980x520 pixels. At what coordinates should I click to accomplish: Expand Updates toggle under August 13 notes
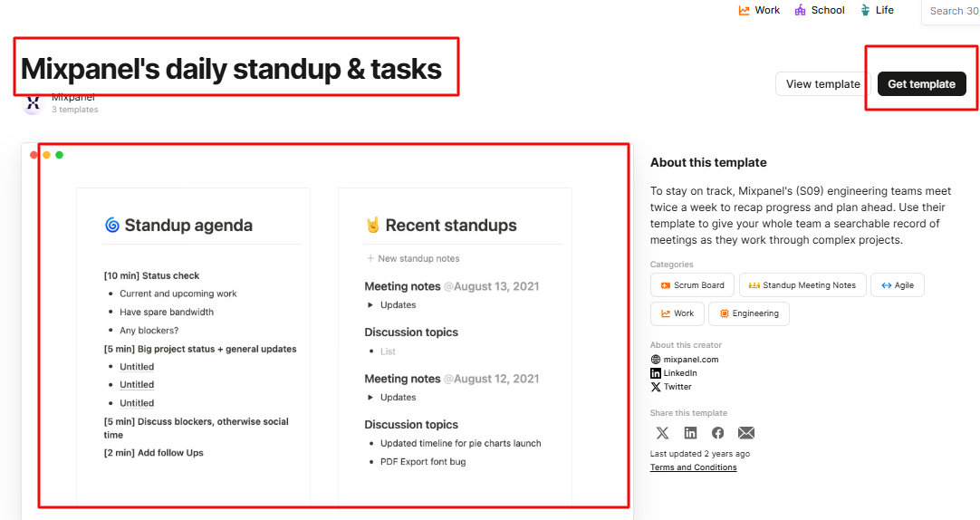pos(370,305)
